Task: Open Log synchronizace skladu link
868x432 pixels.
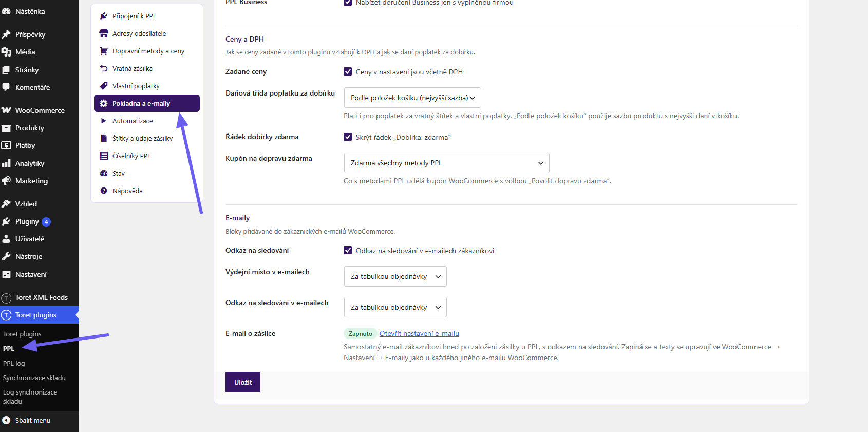Action: (x=30, y=397)
